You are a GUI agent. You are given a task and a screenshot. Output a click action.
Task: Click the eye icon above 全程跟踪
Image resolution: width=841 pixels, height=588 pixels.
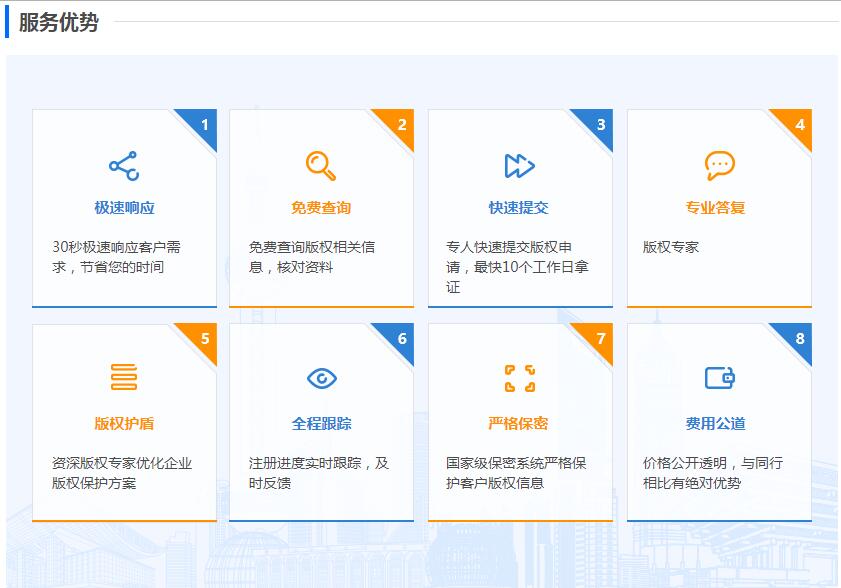click(321, 378)
